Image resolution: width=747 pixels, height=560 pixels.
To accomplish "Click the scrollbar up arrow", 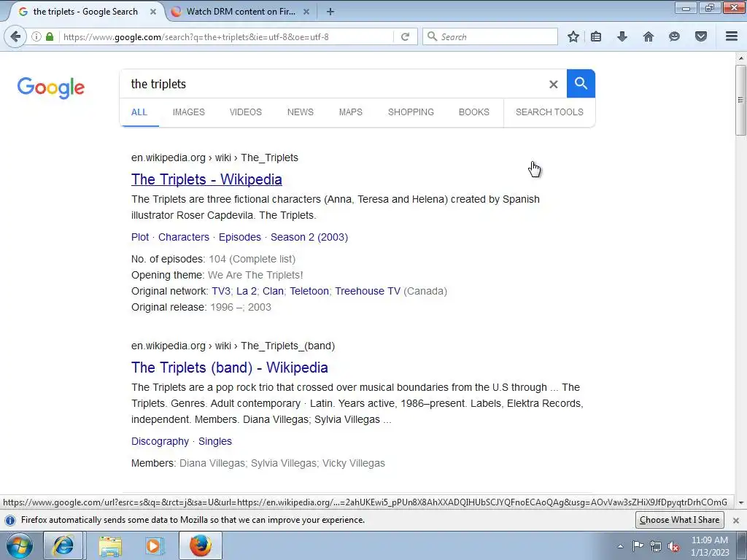I will click(740, 58).
